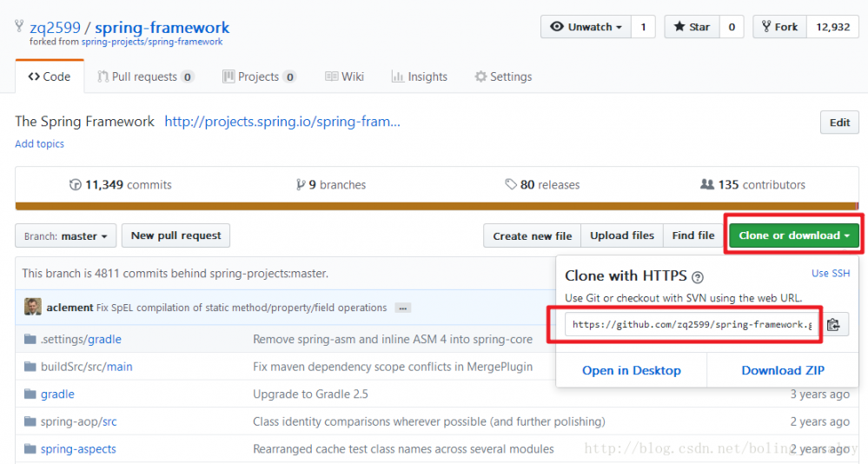Fork the repository

pyautogui.click(x=780, y=27)
